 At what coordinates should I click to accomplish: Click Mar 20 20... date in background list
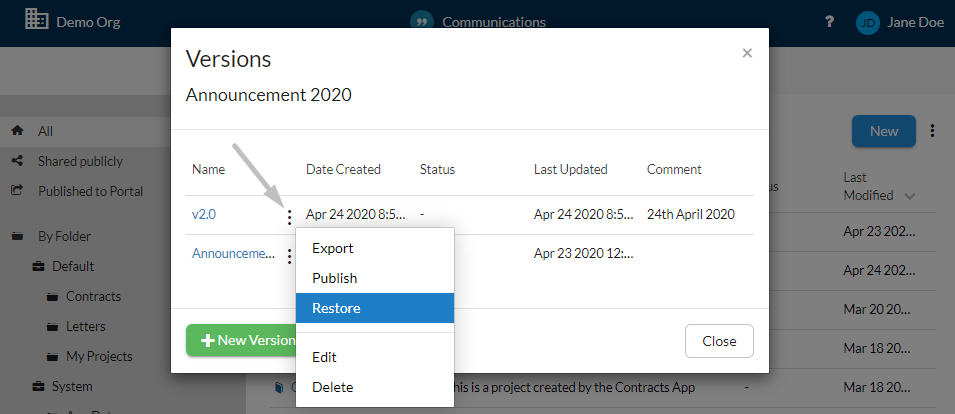point(877,309)
